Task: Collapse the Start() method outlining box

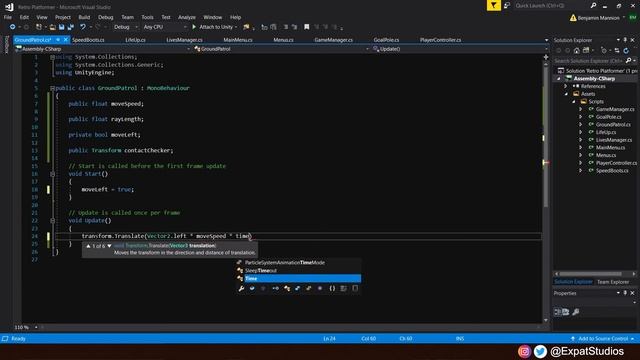Action: pos(52,174)
